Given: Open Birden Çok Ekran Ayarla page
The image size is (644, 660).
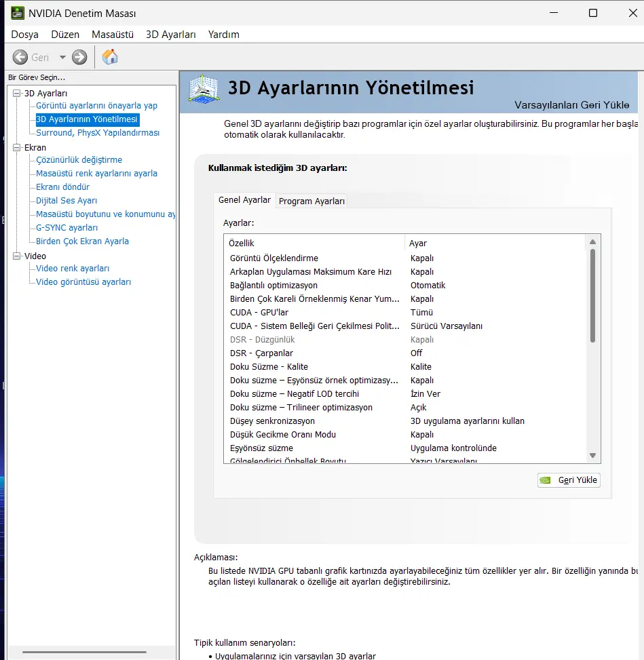Looking at the screenshot, I should 82,241.
